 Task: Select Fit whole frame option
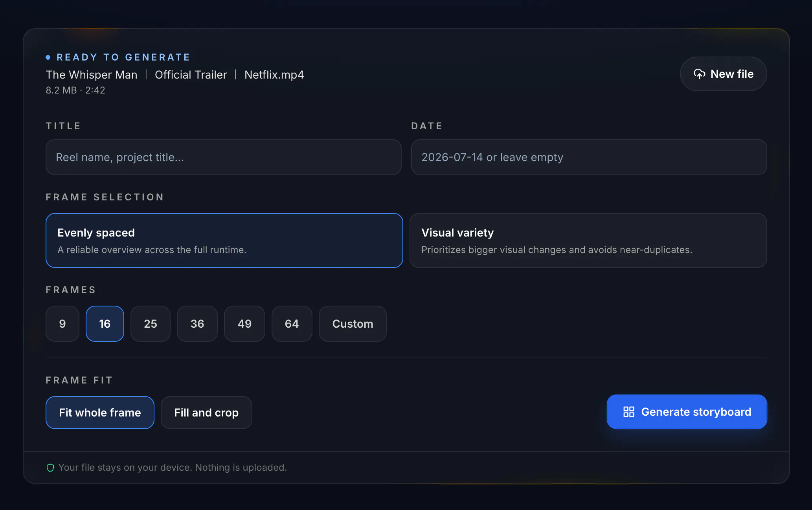click(100, 413)
